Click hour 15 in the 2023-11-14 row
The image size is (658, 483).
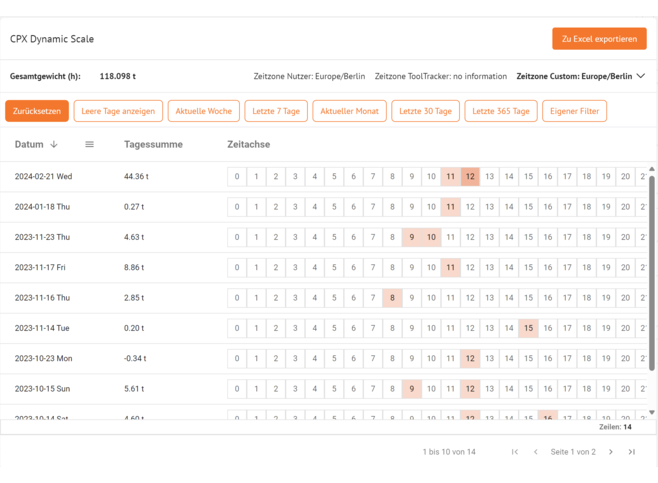528,328
